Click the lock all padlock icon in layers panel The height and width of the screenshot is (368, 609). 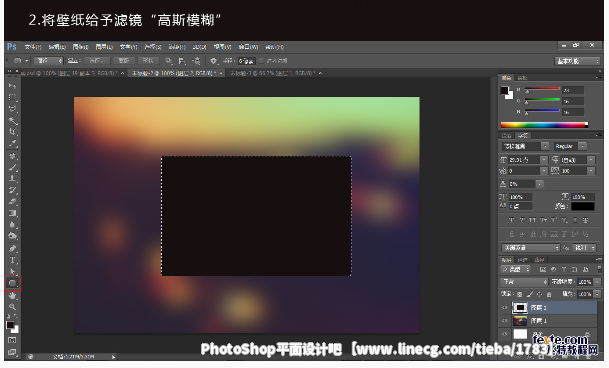[549, 294]
